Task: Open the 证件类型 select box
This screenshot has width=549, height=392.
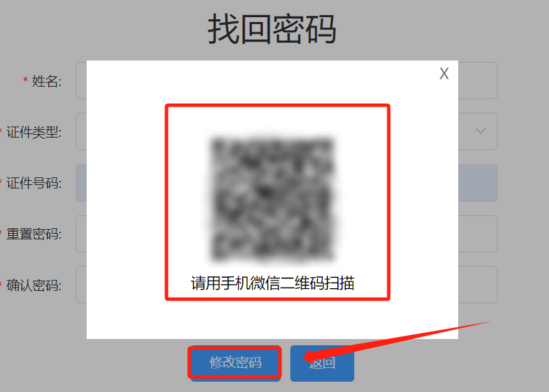Action: [286, 131]
